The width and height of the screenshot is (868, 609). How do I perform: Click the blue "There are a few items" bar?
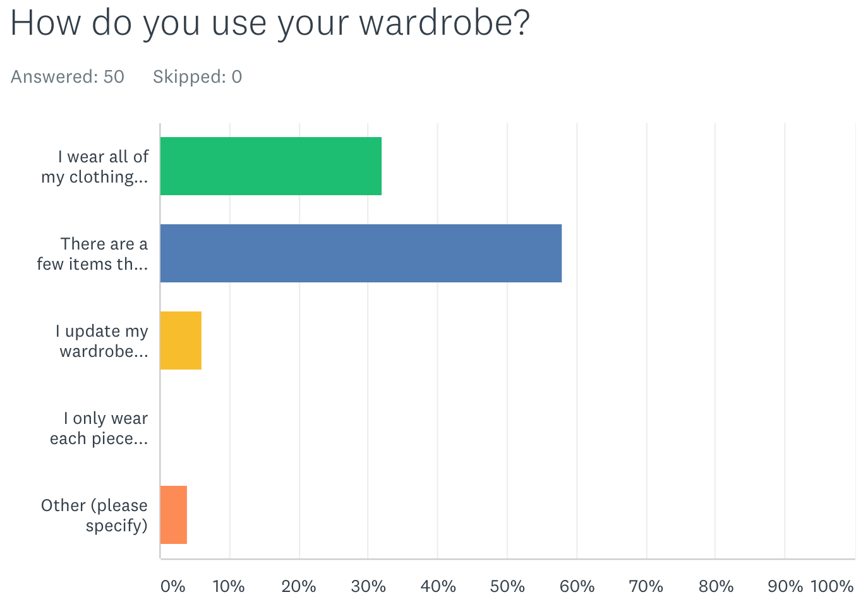pos(361,253)
